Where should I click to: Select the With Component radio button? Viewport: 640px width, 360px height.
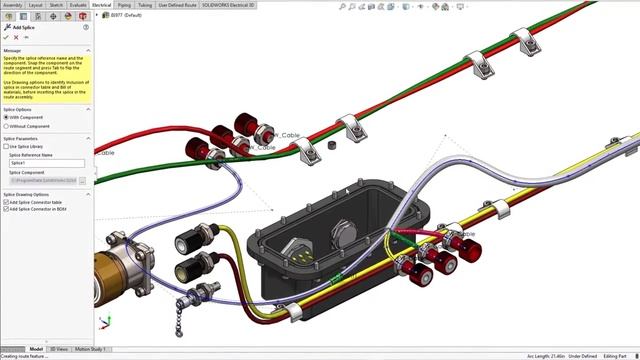(x=6, y=118)
